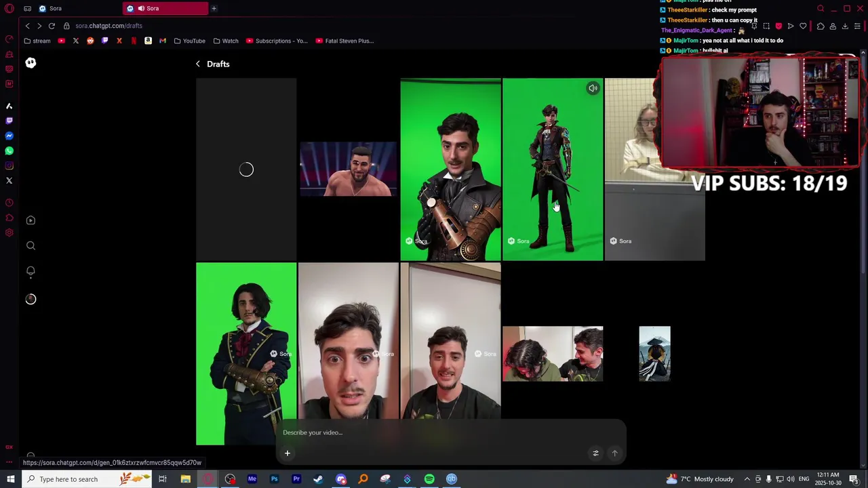Add media with the prompt plus button

pos(288,453)
